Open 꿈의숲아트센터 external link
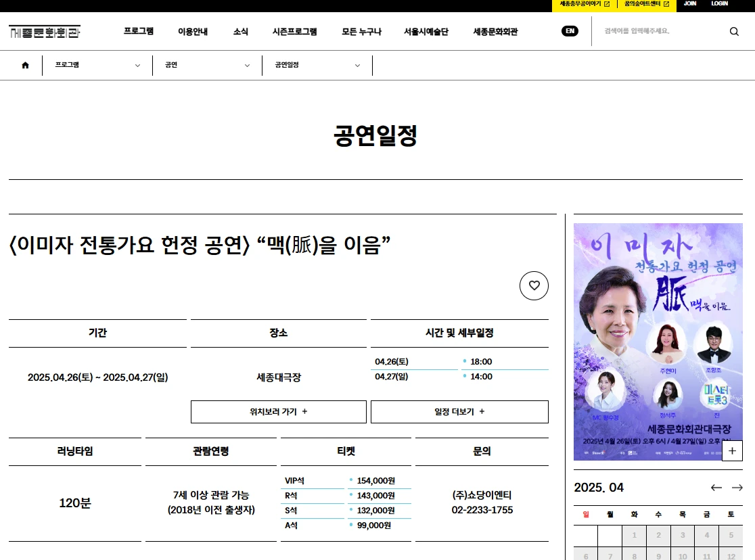The height and width of the screenshot is (560, 755). click(647, 4)
